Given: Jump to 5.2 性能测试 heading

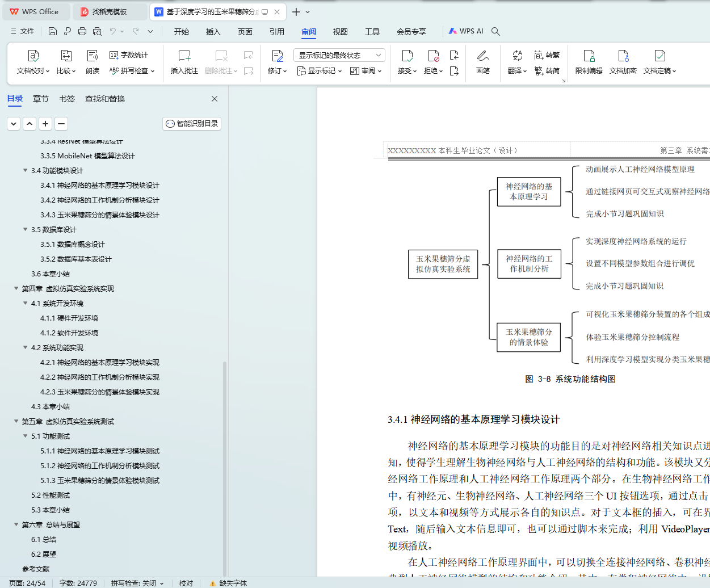Looking at the screenshot, I should click(51, 495).
